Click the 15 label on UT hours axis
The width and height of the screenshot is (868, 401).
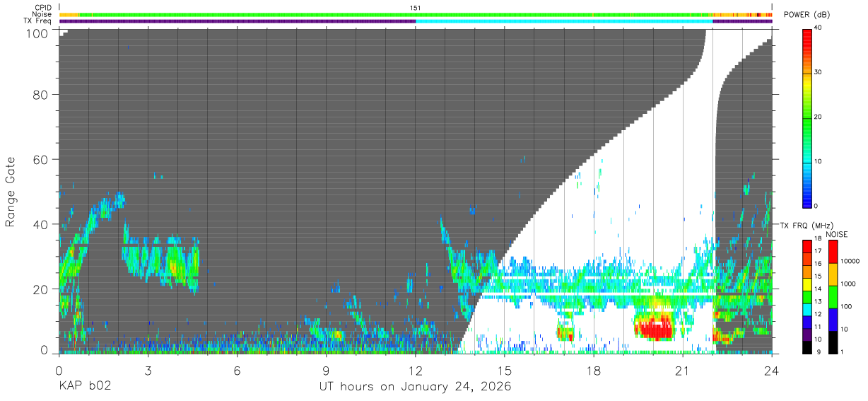click(505, 371)
